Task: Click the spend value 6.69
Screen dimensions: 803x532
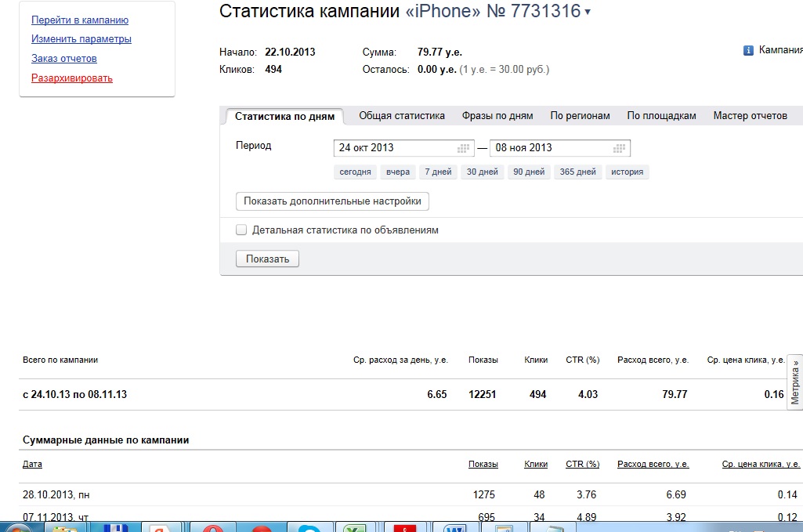Action: click(676, 494)
